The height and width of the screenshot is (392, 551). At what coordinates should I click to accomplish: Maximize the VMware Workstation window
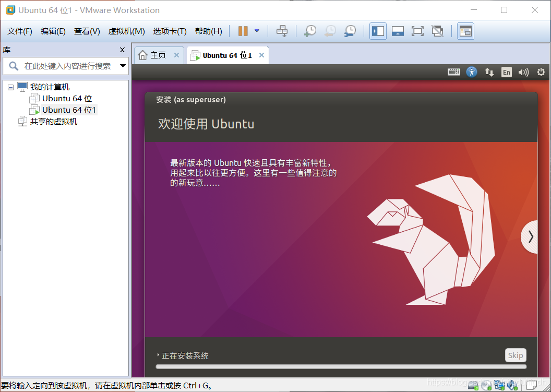504,10
